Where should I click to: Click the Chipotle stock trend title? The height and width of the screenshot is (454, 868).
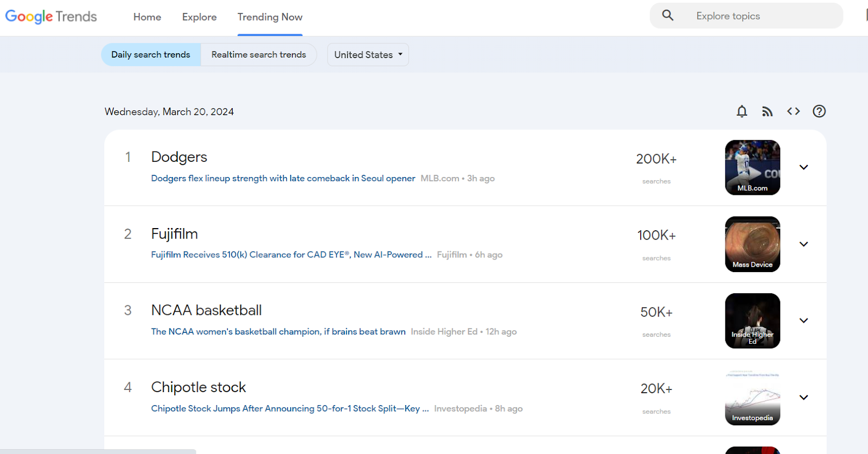(199, 387)
